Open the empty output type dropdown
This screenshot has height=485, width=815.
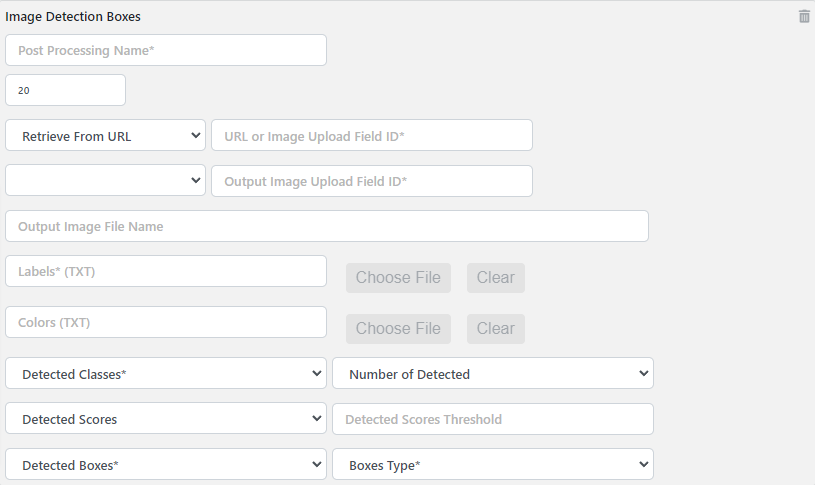click(105, 181)
